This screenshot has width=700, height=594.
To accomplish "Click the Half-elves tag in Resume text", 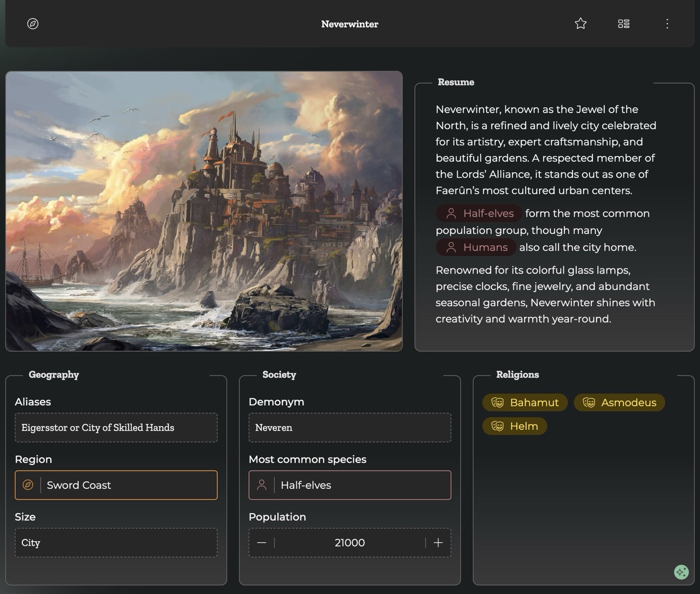I will coord(479,213).
